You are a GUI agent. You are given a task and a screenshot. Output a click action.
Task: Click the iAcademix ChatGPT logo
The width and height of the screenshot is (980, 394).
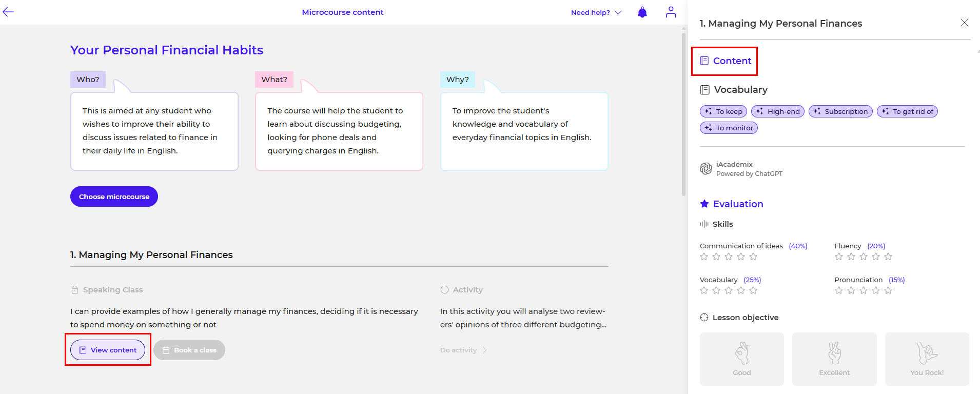coord(706,169)
